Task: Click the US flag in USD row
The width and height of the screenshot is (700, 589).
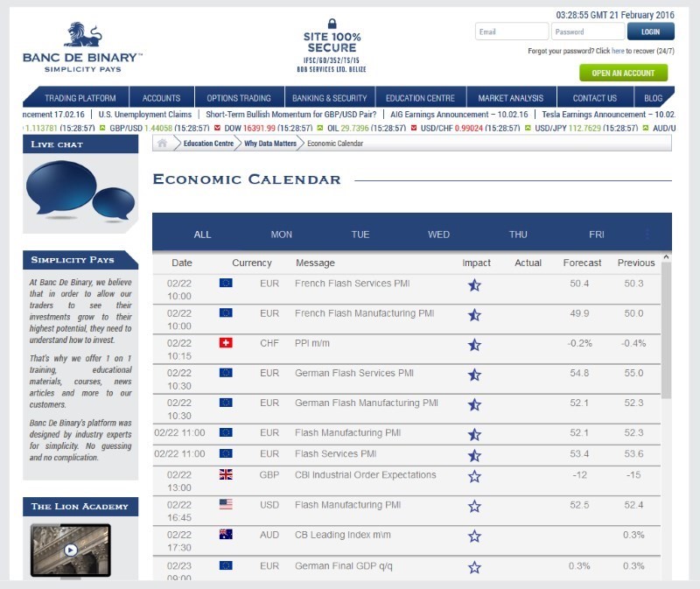Action: tap(226, 504)
